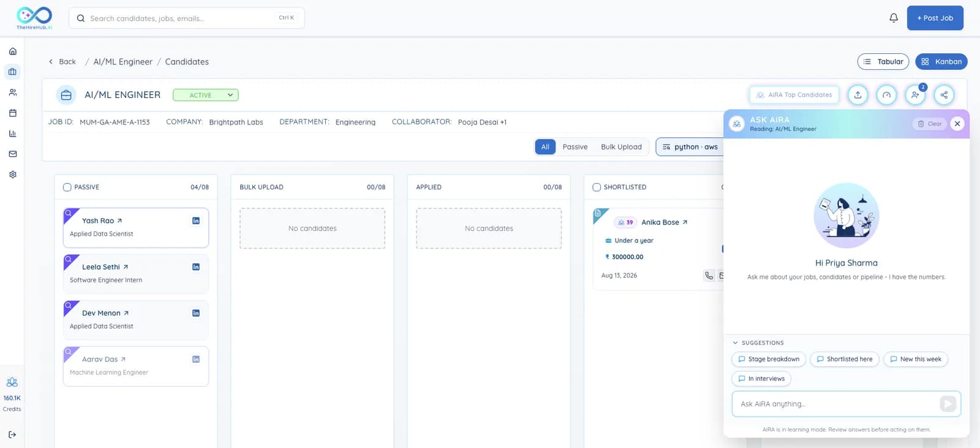980x448 pixels.
Task: Click the add collaborator icon with badge 2
Action: [x=915, y=95]
